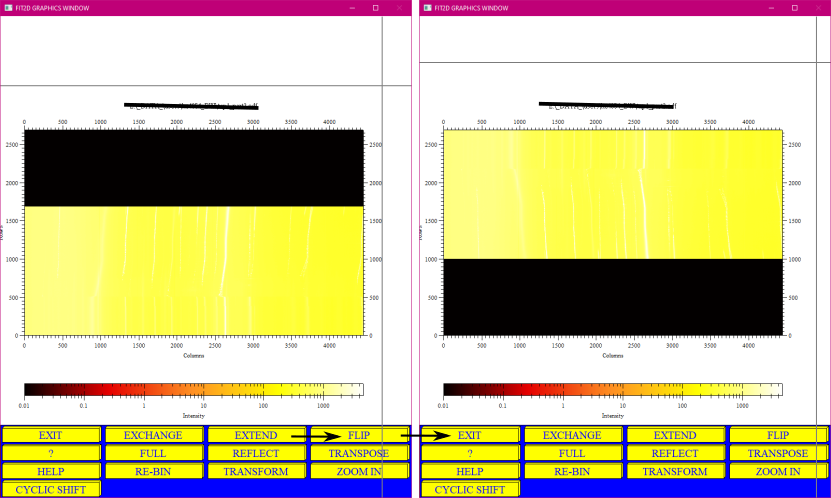This screenshot has width=831, height=498.
Task: Select RE-BIN in the left window
Action: point(154,471)
